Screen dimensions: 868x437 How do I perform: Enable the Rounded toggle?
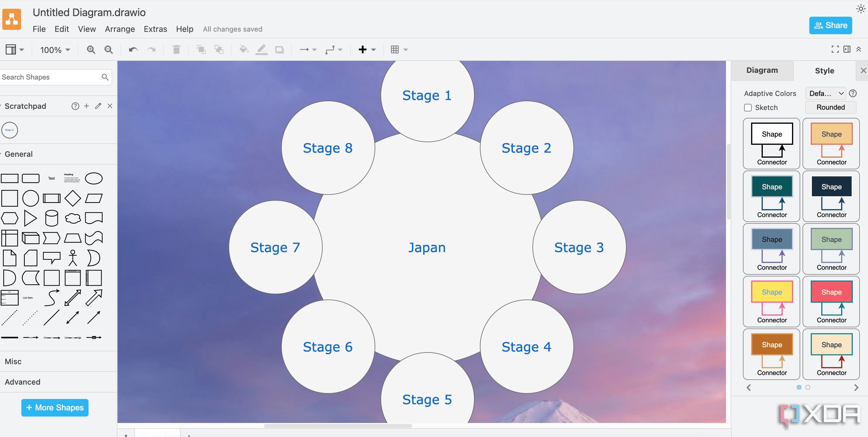coord(830,107)
